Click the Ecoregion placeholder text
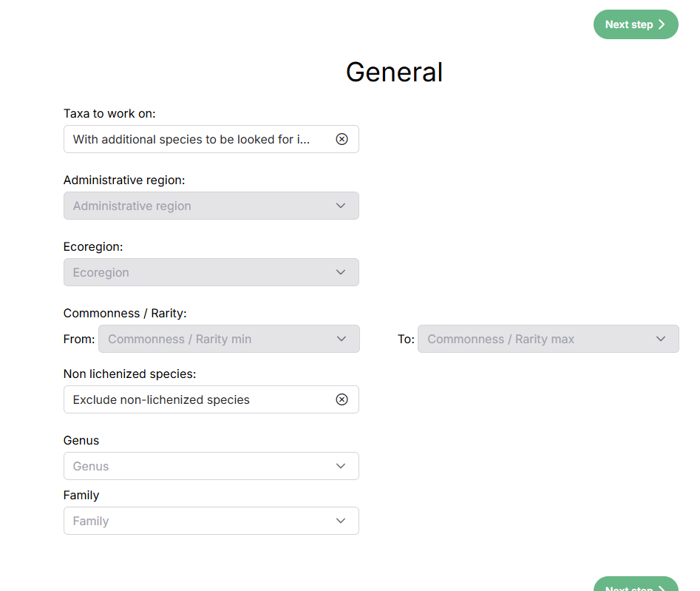Image resolution: width=700 pixels, height=591 pixels. pos(101,273)
